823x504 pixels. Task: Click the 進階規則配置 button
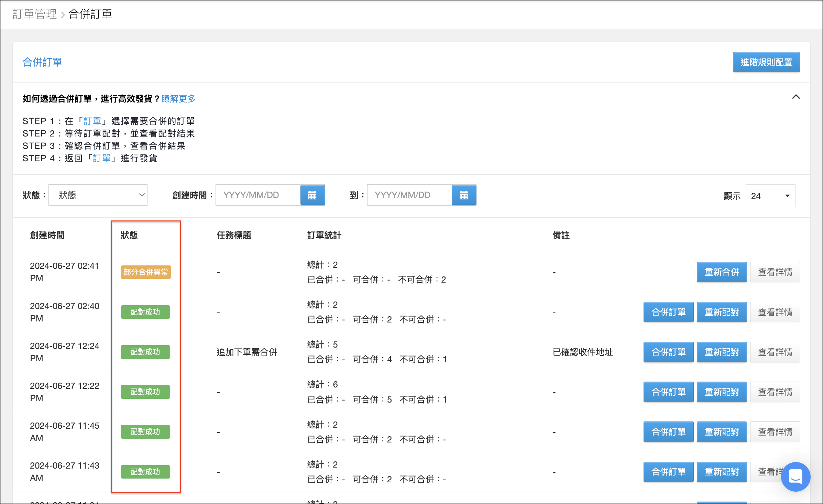[x=766, y=62]
